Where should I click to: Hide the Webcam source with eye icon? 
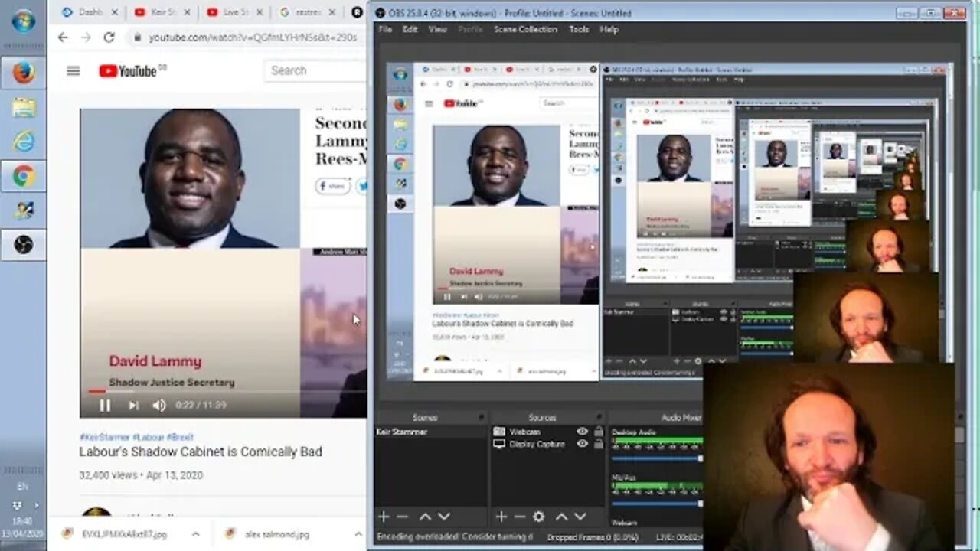[x=583, y=432]
